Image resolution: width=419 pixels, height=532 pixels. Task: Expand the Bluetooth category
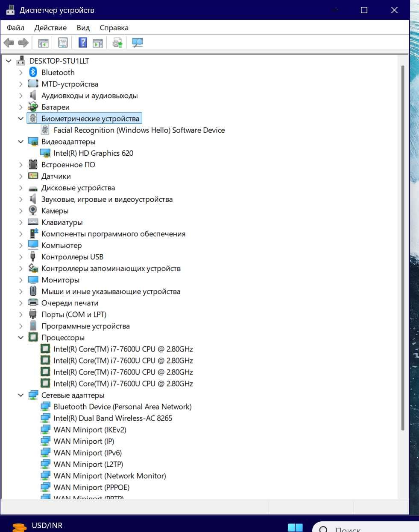click(21, 73)
